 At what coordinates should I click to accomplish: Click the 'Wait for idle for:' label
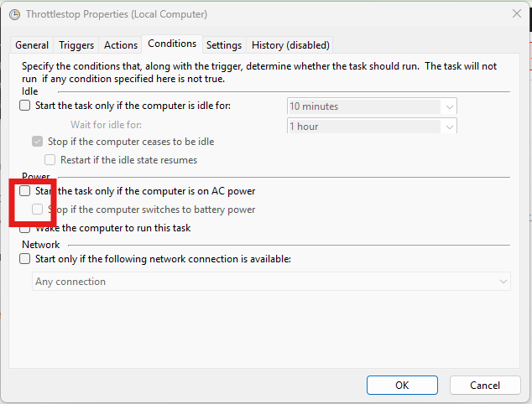click(106, 125)
